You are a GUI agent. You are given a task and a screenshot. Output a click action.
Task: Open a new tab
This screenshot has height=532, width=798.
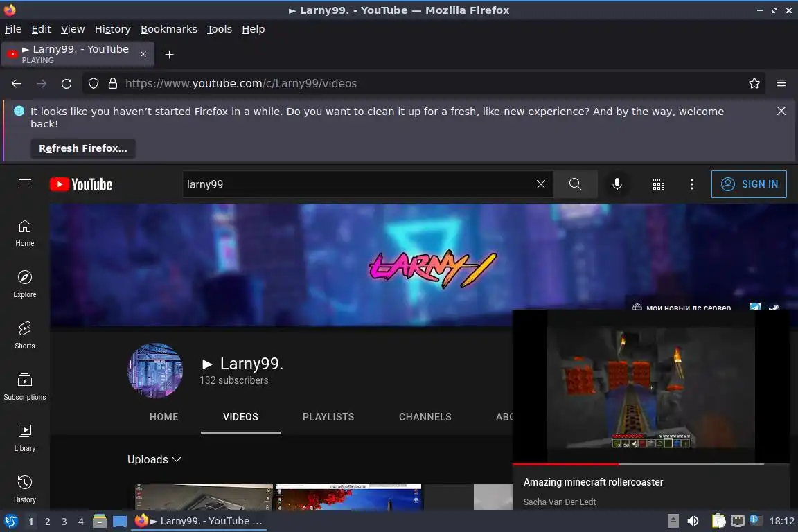click(170, 55)
